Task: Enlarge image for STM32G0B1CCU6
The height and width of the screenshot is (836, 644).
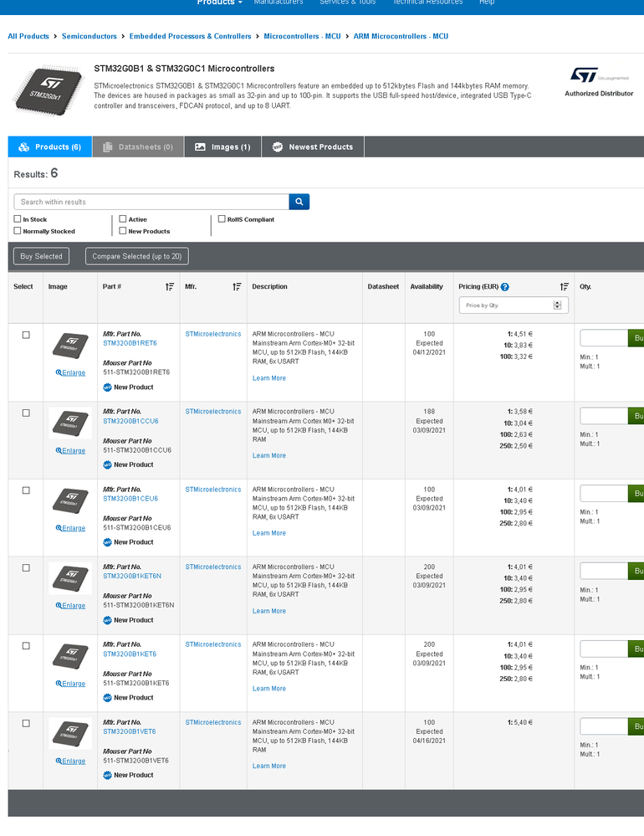Action: click(x=70, y=450)
